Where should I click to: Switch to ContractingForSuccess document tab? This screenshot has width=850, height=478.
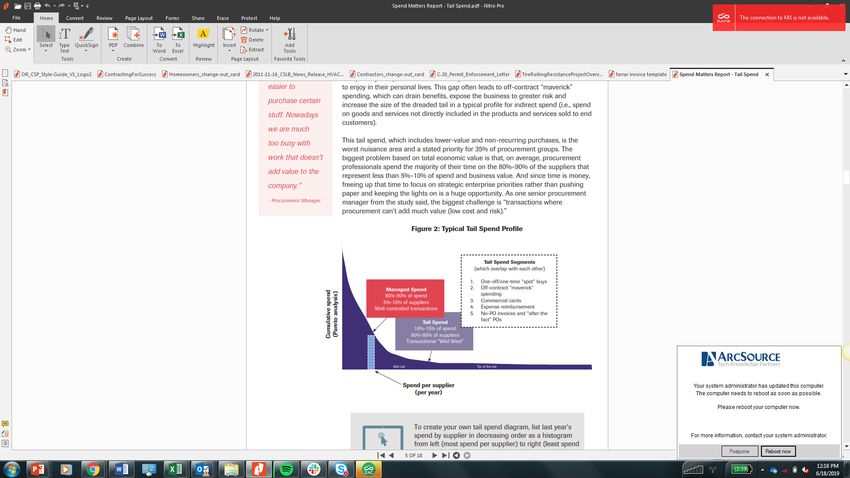tap(127, 74)
